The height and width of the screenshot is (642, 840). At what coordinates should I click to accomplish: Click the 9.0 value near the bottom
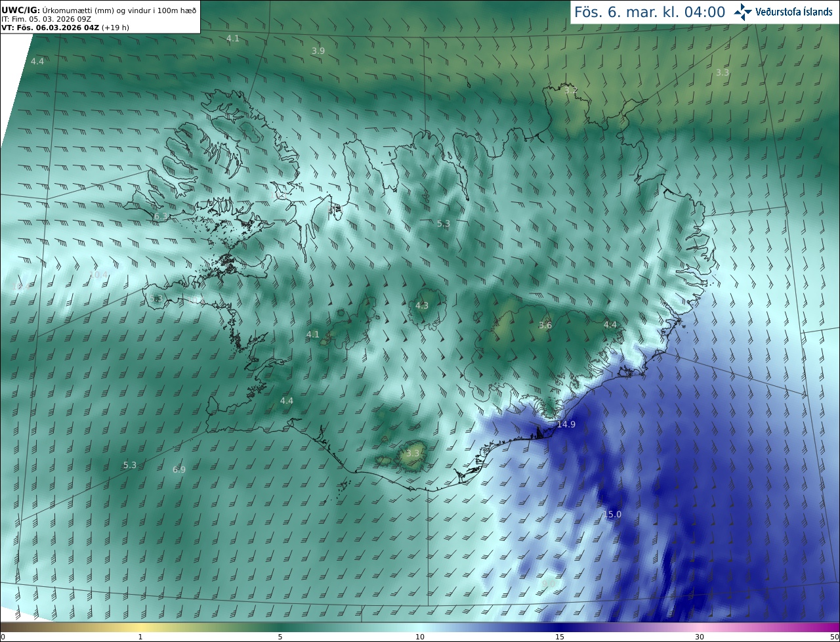click(x=549, y=584)
